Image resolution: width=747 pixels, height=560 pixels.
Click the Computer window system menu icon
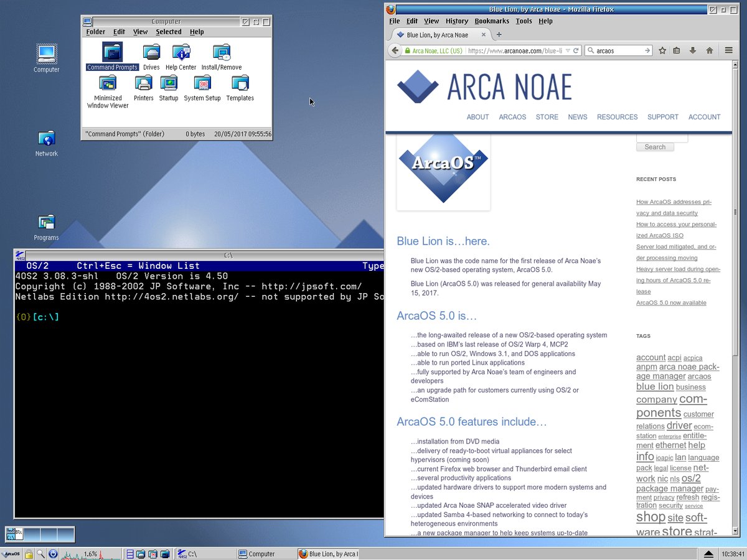(x=87, y=21)
